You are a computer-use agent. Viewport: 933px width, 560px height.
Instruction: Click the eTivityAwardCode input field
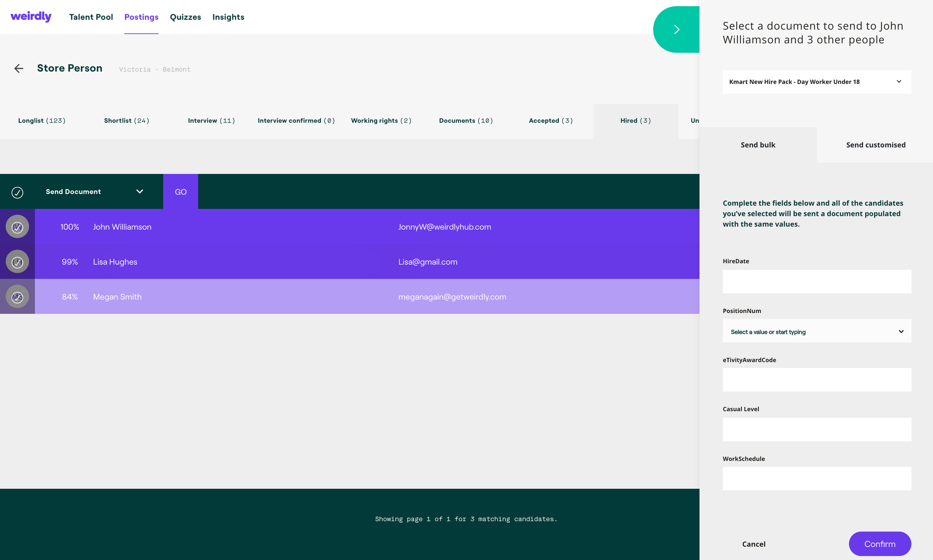817,380
